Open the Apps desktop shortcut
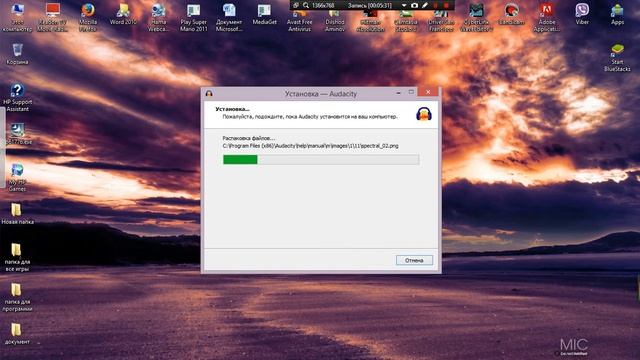 coord(617,14)
